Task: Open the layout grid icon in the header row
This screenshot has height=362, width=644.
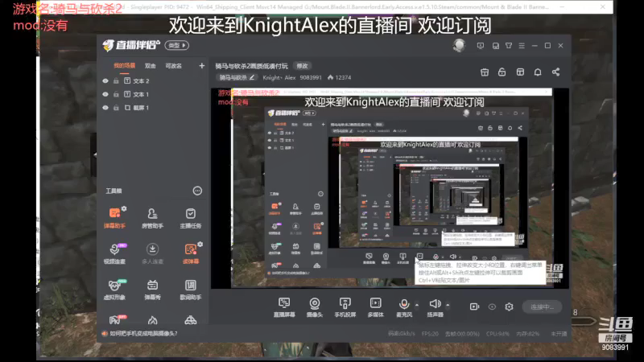Action: [x=520, y=72]
